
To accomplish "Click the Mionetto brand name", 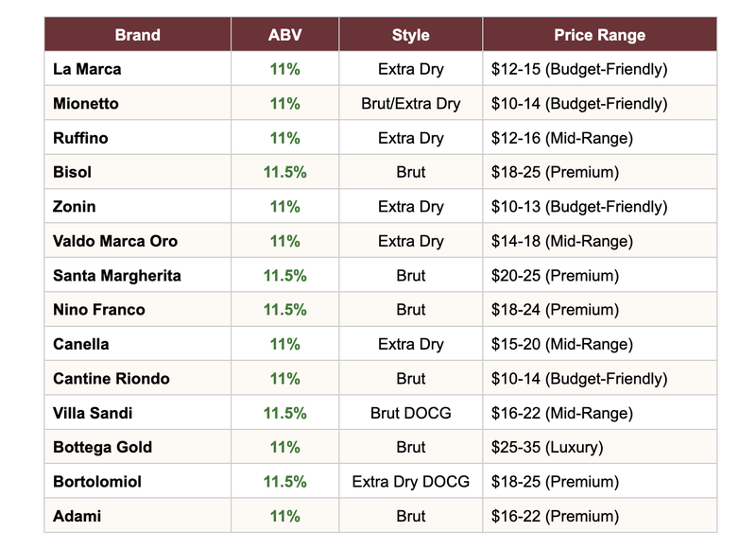I will (86, 103).
